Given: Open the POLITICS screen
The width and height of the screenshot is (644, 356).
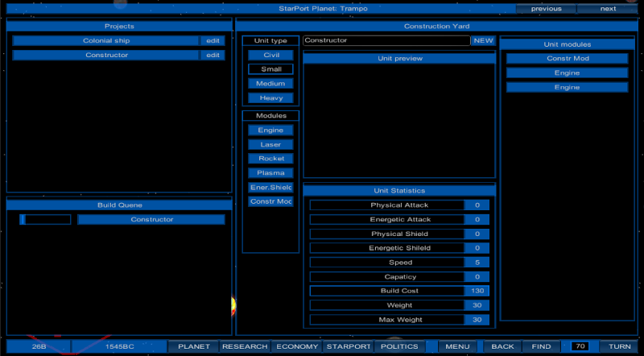Looking at the screenshot, I should click(x=399, y=346).
